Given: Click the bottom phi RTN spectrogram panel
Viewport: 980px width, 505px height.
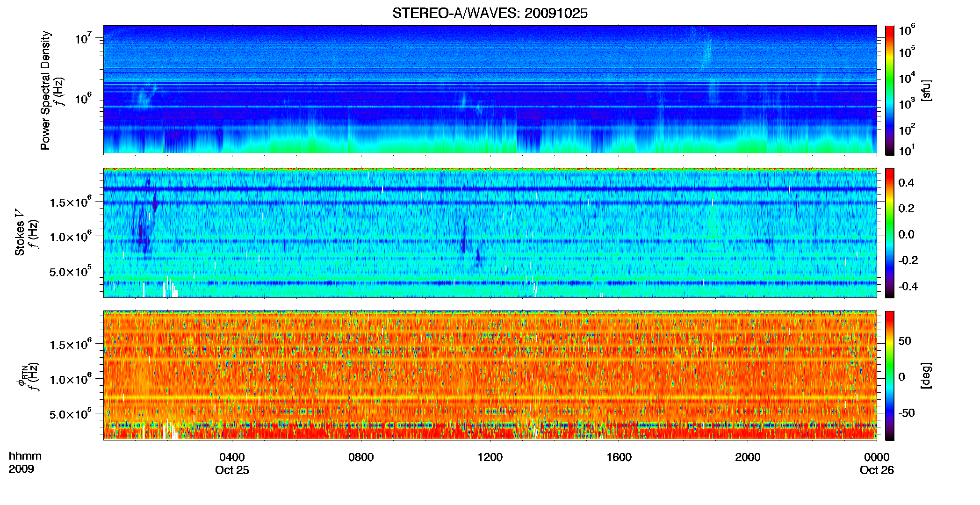Looking at the screenshot, I should [490, 375].
